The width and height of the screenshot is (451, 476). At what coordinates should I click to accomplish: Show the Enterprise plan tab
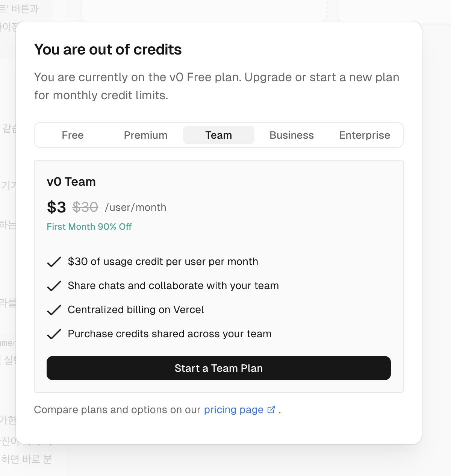tap(365, 135)
